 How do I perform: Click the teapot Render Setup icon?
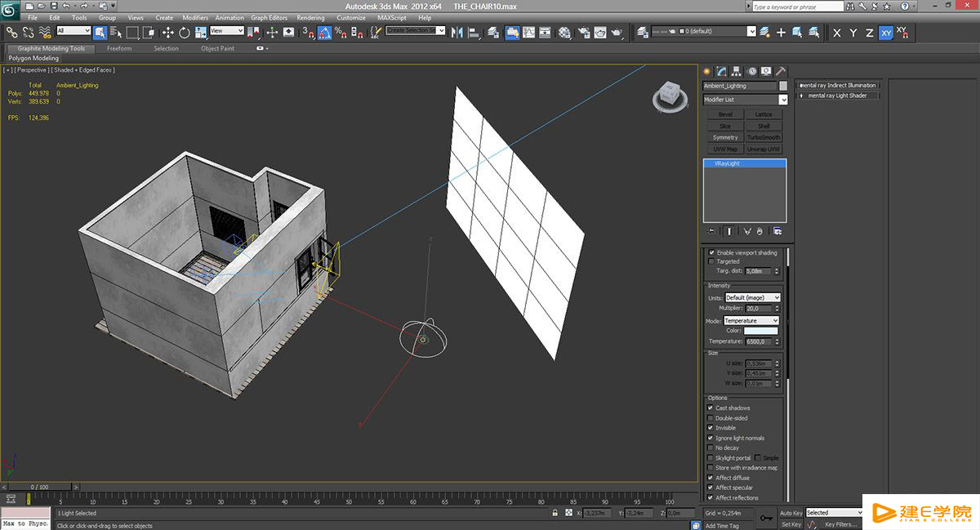click(584, 33)
